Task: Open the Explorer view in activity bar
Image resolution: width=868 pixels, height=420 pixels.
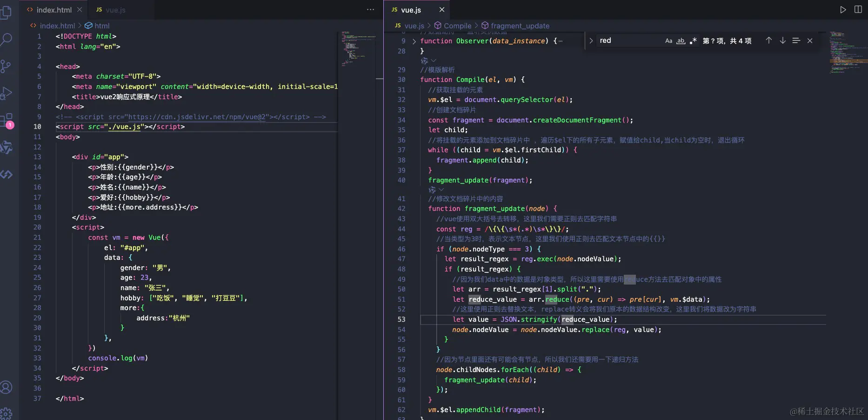Action: 6,13
